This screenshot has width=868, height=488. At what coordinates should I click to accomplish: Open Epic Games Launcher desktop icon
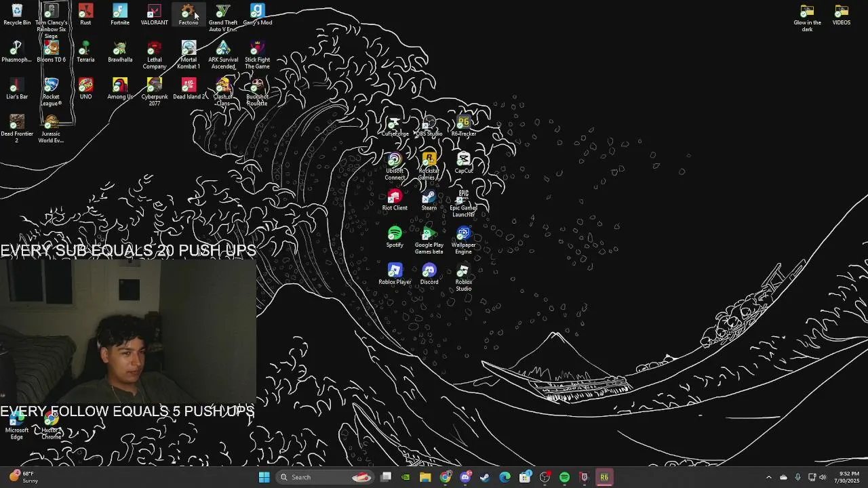[x=463, y=203]
